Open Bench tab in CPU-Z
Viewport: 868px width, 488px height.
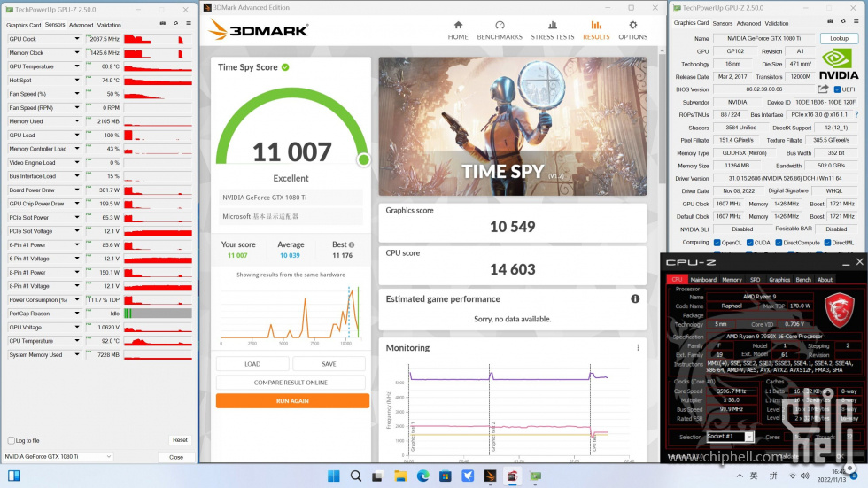pos(803,279)
